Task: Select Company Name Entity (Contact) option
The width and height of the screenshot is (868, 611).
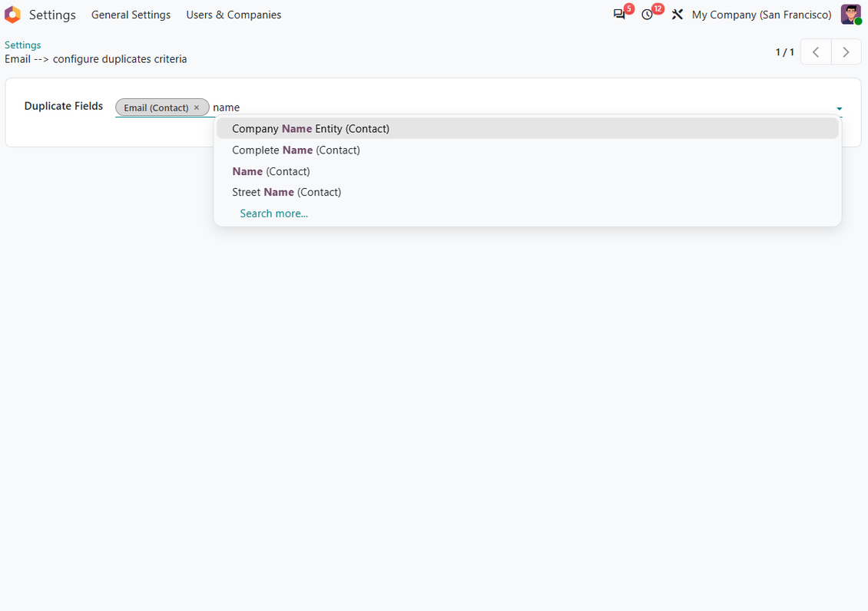Action: click(528, 128)
